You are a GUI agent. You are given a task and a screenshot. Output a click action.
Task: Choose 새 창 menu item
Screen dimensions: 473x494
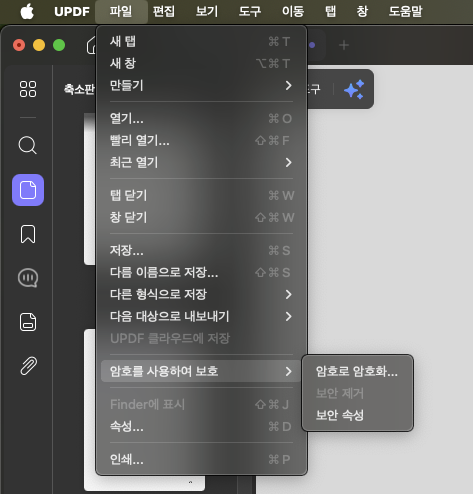point(201,63)
